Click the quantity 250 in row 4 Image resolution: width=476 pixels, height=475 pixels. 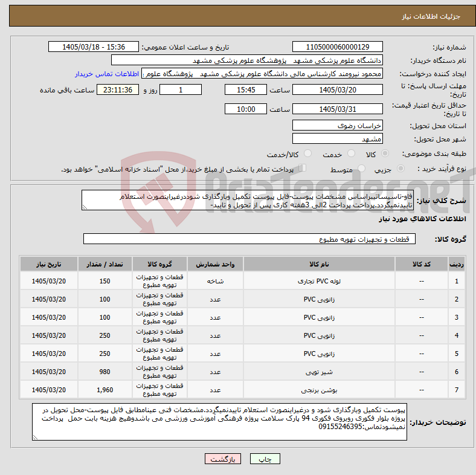105,335
